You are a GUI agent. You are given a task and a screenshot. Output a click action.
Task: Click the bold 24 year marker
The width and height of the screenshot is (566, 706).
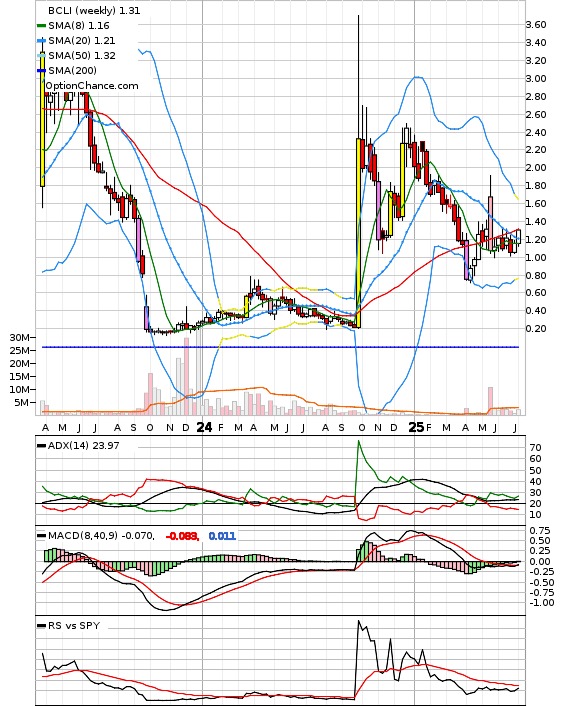204,427
